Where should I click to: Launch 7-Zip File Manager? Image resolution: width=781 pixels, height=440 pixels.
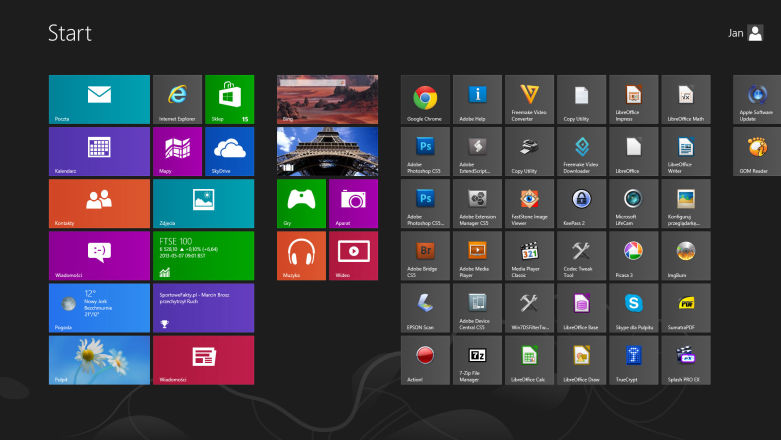[477, 360]
